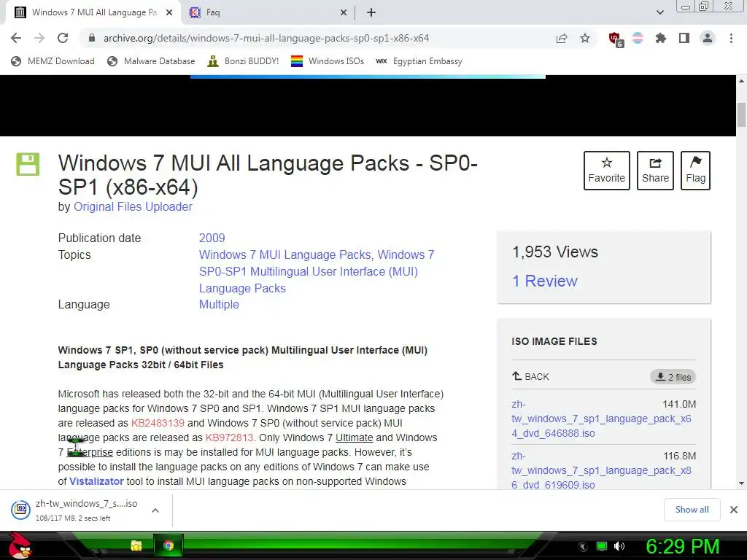Open a new browser tab
This screenshot has width=747, height=560.
pyautogui.click(x=371, y=13)
